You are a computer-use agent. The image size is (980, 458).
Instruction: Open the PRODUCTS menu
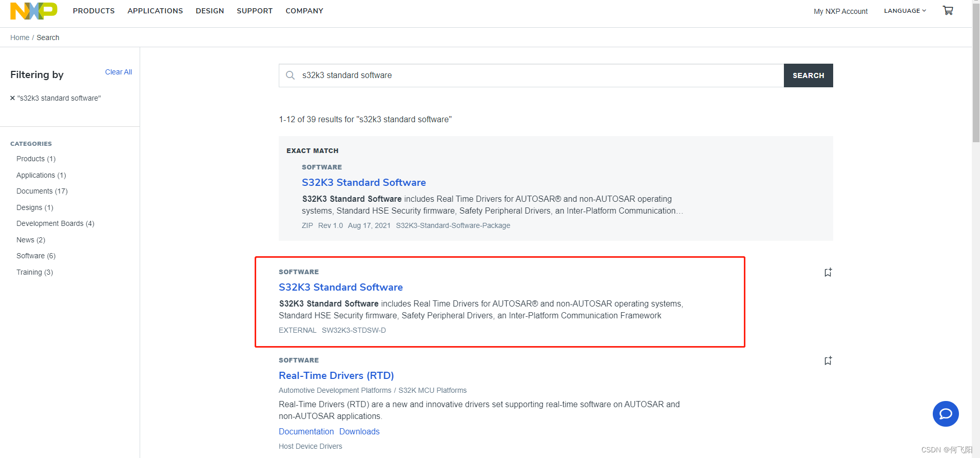tap(94, 11)
